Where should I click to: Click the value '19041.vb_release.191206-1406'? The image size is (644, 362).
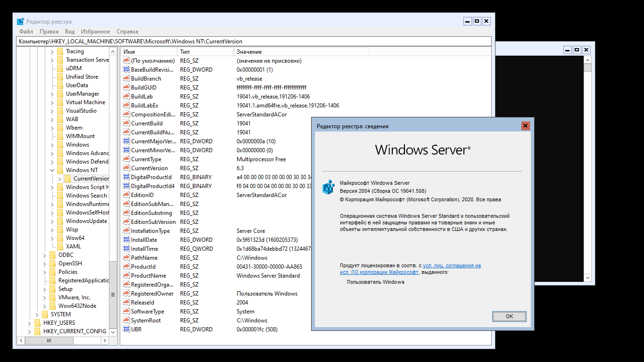(x=273, y=97)
